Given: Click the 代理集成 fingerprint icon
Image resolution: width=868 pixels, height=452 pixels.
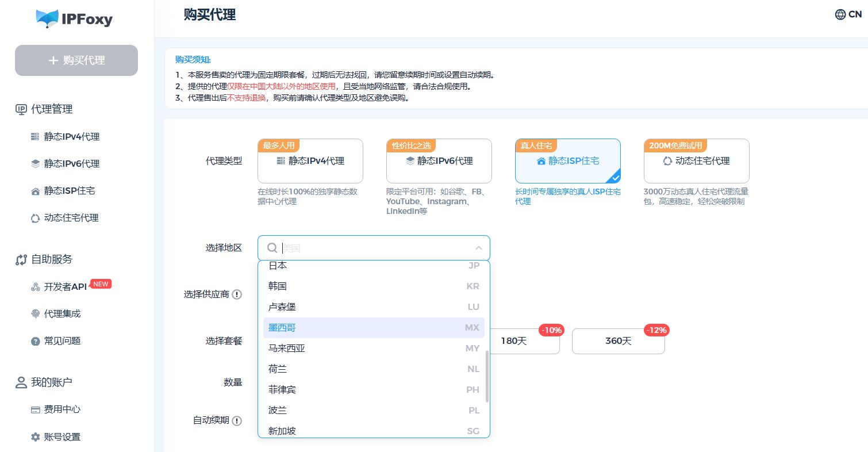Looking at the screenshot, I should click(35, 314).
